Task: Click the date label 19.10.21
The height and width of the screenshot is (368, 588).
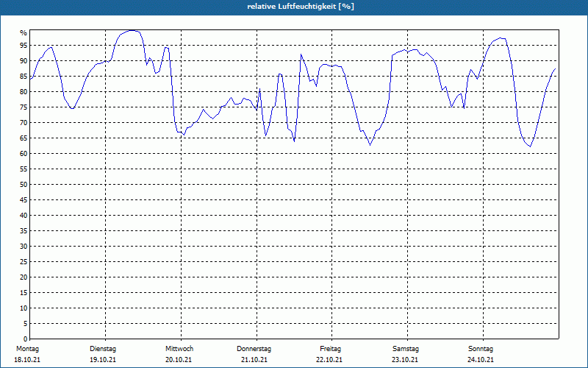Action: click(x=103, y=360)
